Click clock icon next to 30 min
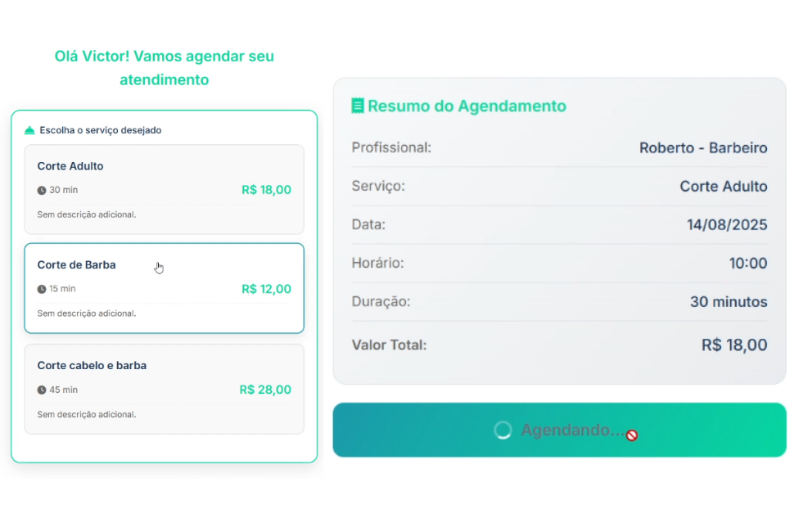Viewport: 794px width, 532px height. pyautogui.click(x=42, y=191)
